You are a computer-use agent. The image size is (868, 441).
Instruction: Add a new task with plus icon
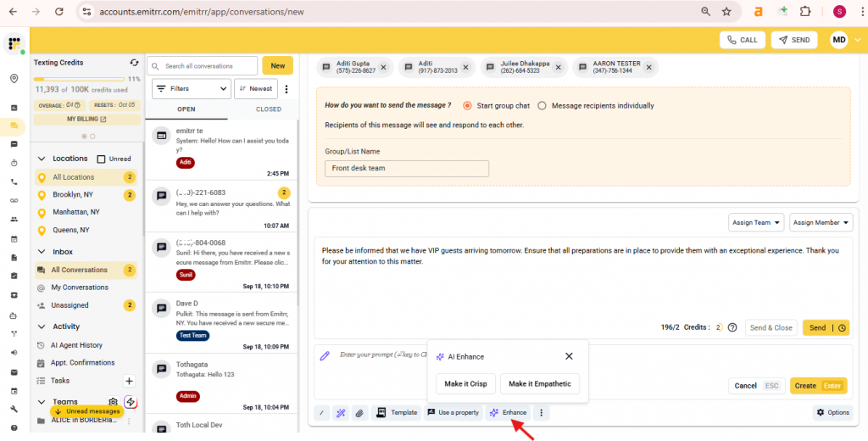click(x=129, y=381)
